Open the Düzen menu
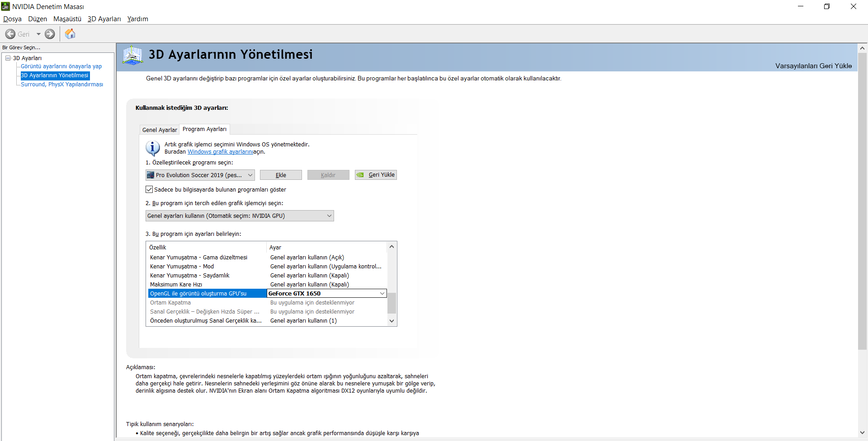Screen dimensions: 868x441 point(38,19)
